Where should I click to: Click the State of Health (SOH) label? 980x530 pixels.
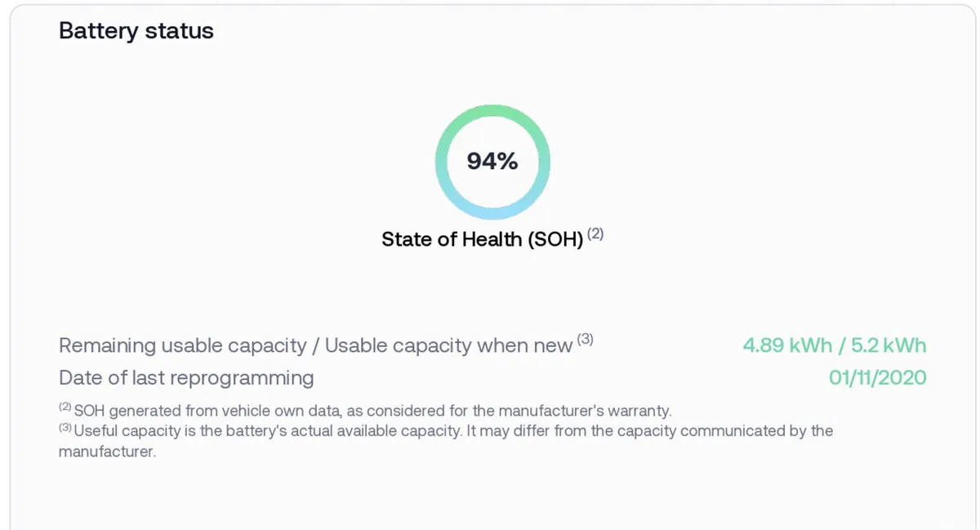tap(483, 239)
